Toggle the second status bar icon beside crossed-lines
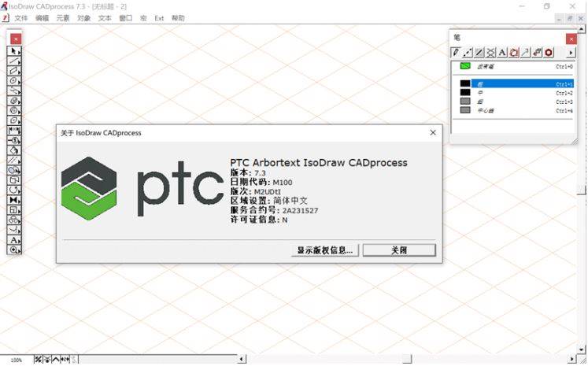The image size is (588, 366). point(47,360)
